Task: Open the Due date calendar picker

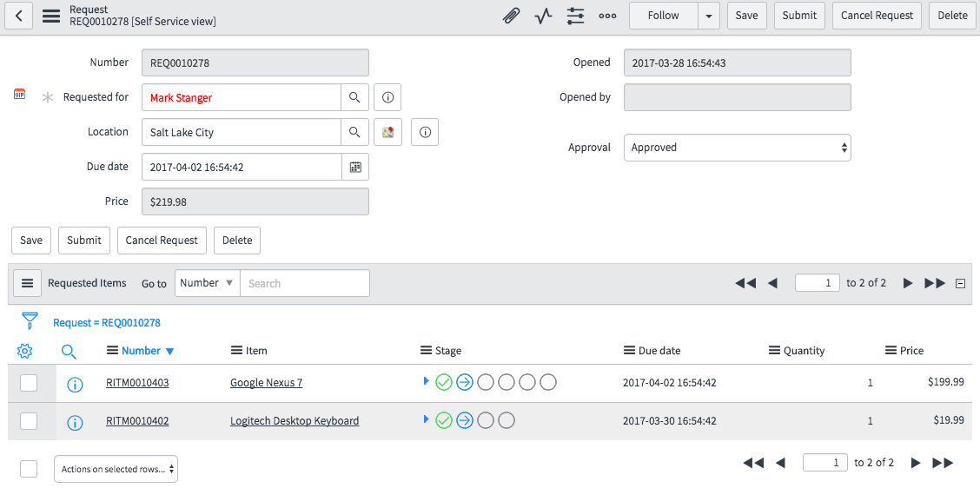Action: coord(355,167)
